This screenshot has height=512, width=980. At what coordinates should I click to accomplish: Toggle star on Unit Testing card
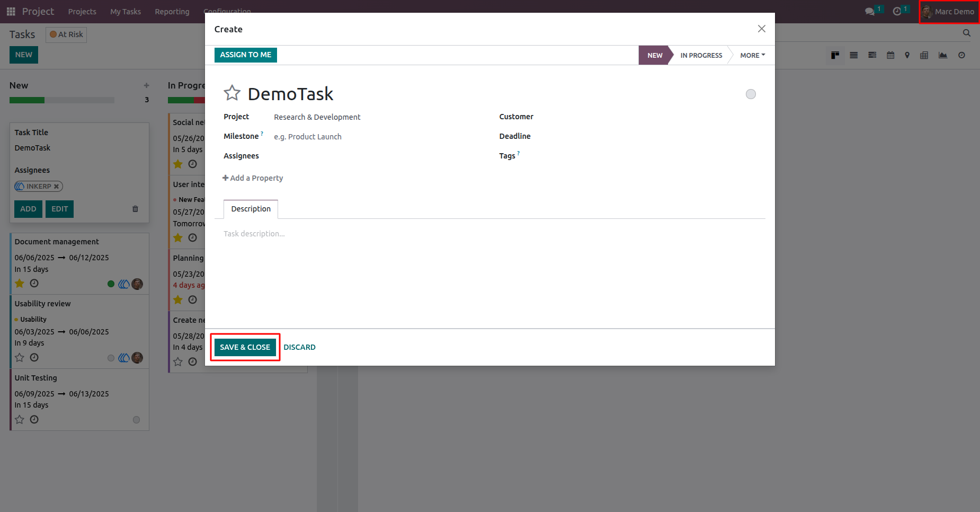20,420
